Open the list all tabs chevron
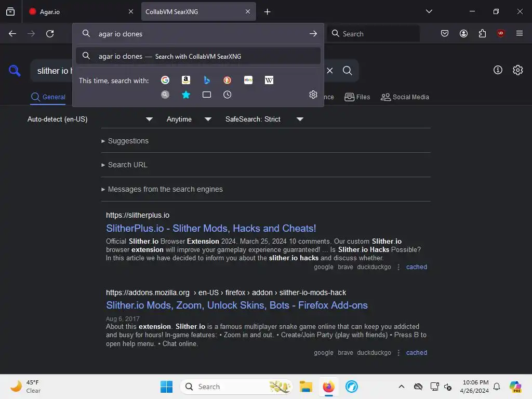The width and height of the screenshot is (532, 399). click(x=429, y=11)
